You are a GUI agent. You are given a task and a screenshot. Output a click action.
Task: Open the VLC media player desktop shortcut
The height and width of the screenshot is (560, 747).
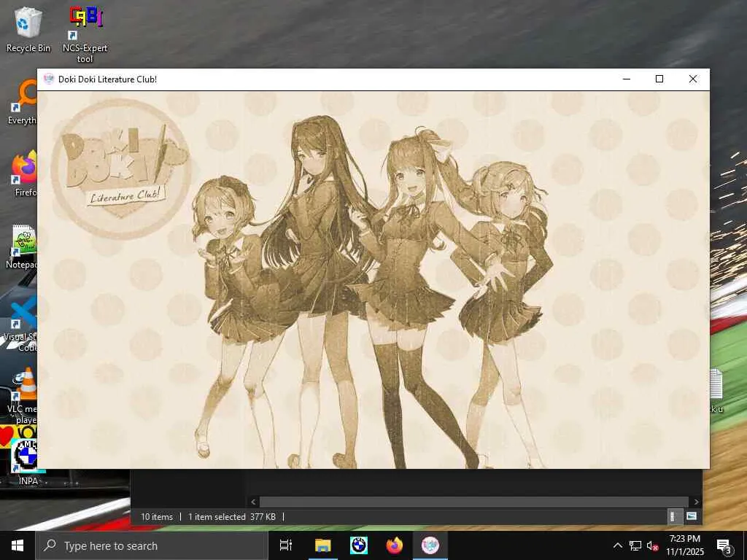click(23, 395)
